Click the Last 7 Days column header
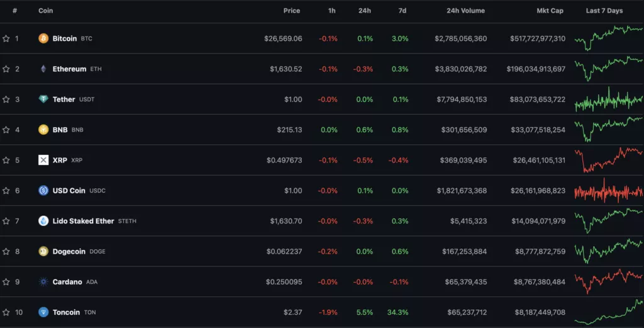Image resolution: width=644 pixels, height=328 pixels. point(604,11)
